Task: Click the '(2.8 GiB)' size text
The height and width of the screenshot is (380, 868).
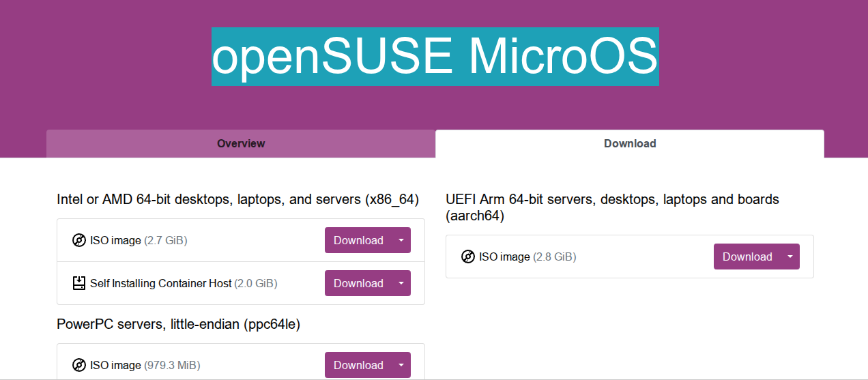Action: click(555, 257)
